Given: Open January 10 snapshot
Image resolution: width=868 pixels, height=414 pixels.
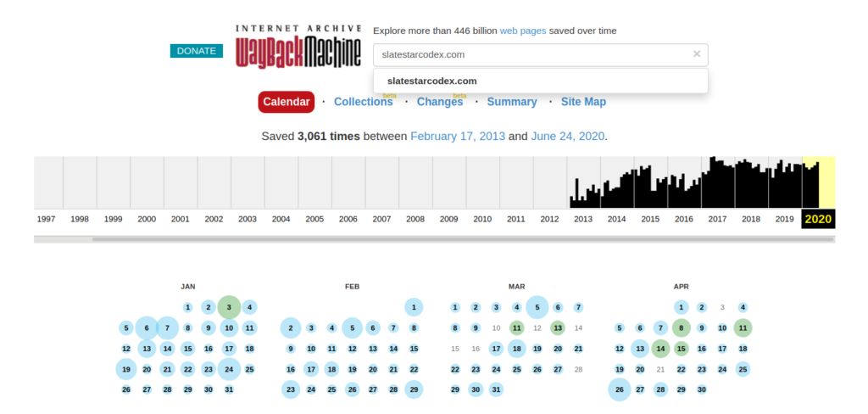Looking at the screenshot, I should point(229,328).
